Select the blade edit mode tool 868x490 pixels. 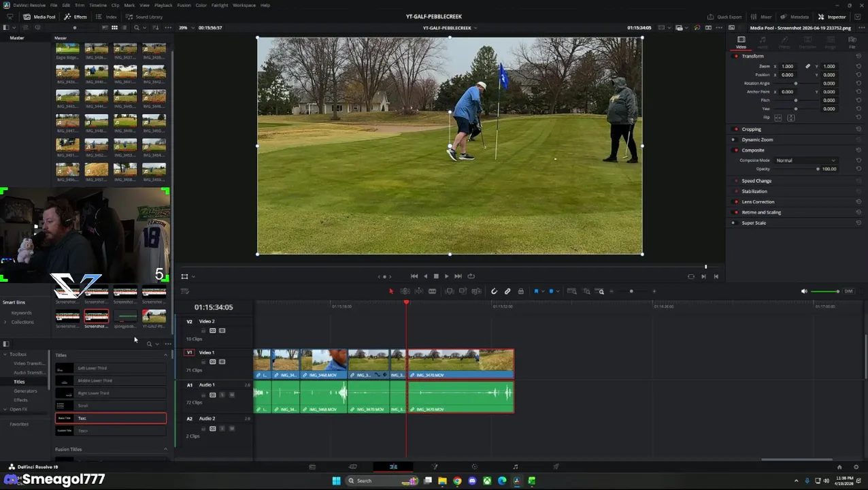(432, 291)
